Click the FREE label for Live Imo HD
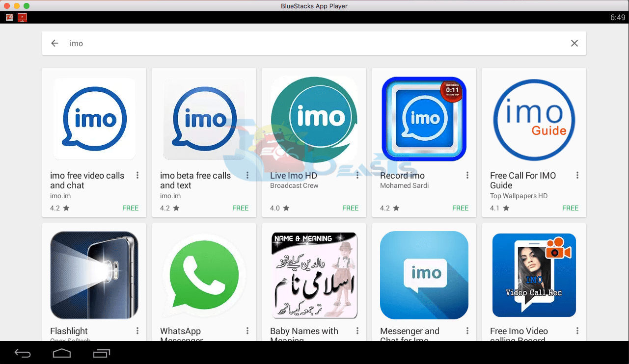This screenshot has width=629, height=364. click(x=351, y=208)
